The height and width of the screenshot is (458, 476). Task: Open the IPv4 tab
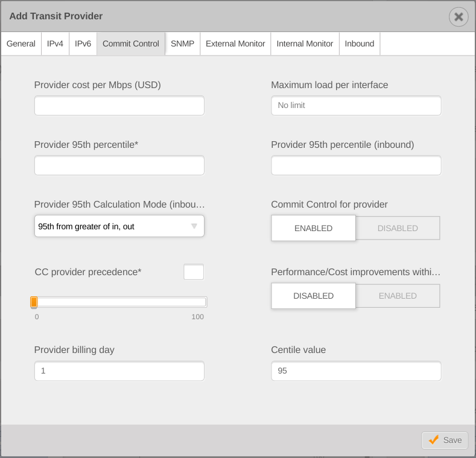[55, 43]
